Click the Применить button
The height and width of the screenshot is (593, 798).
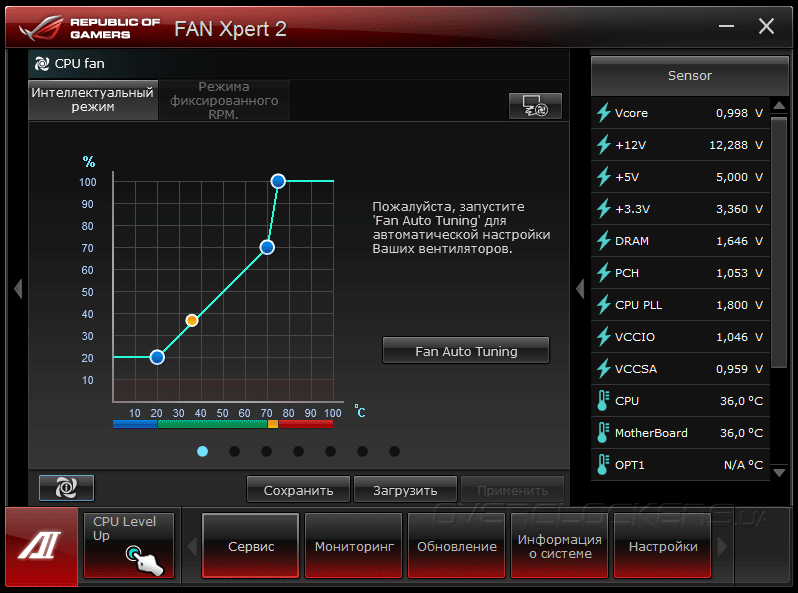[x=512, y=490]
